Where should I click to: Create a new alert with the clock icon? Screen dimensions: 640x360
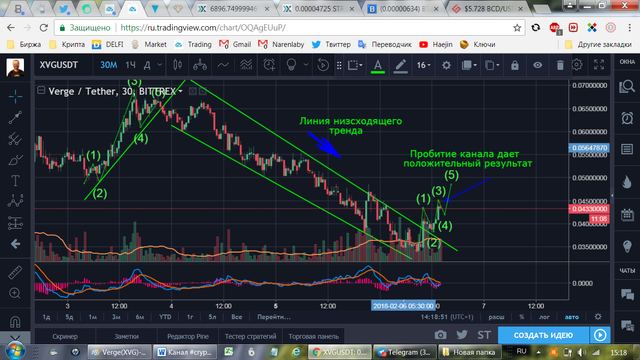[269, 65]
